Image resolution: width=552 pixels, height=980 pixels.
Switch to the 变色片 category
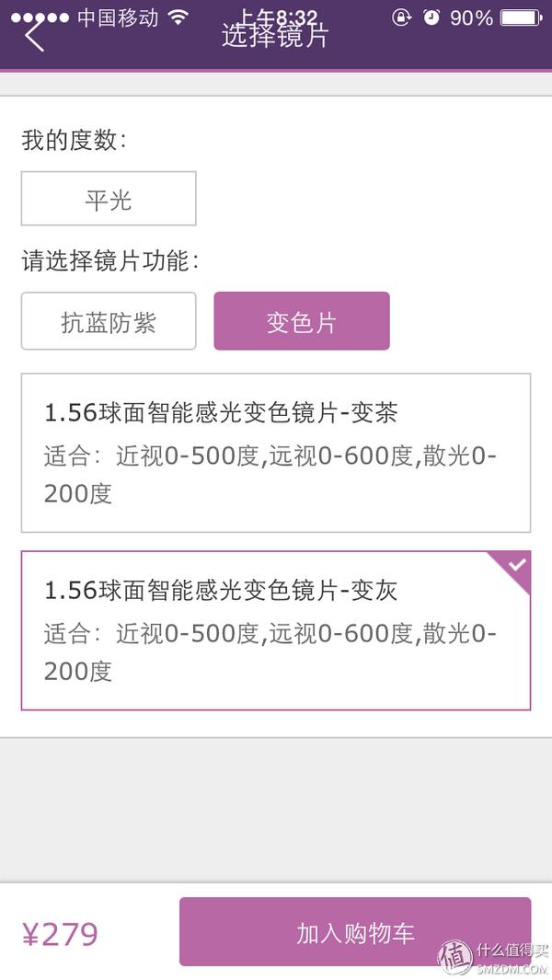point(301,320)
